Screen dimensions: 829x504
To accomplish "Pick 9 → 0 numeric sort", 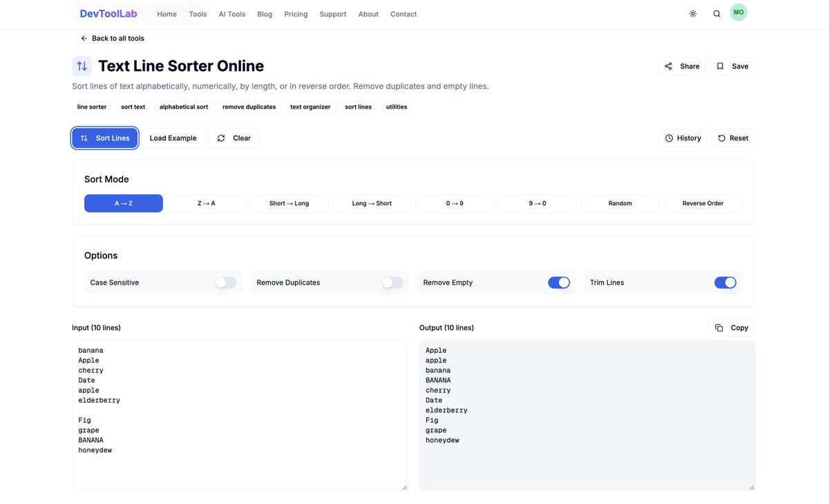I will pyautogui.click(x=537, y=204).
